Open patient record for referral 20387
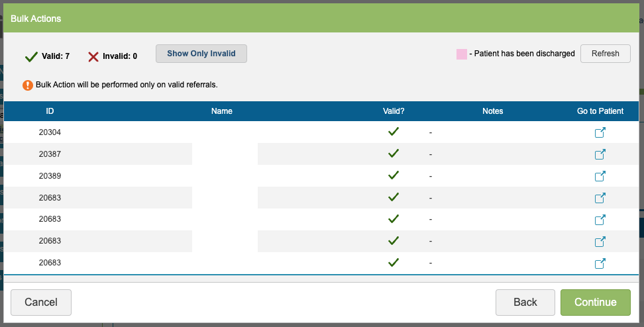644x327 pixels. [600, 154]
